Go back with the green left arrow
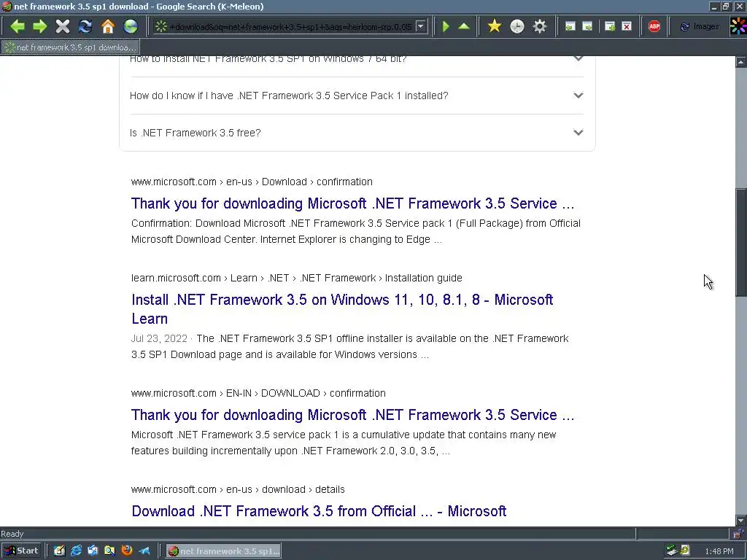Screen dimensions: 747x560 (x=18, y=26)
